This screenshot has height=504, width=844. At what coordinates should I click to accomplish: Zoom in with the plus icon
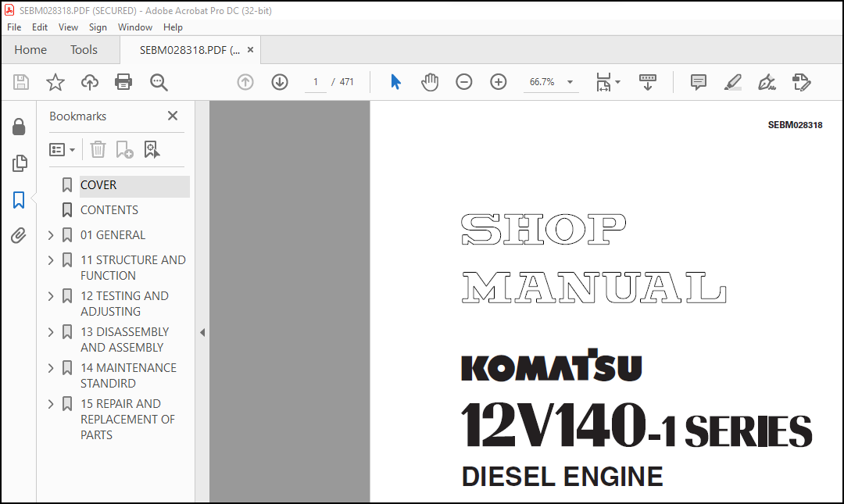tap(499, 82)
